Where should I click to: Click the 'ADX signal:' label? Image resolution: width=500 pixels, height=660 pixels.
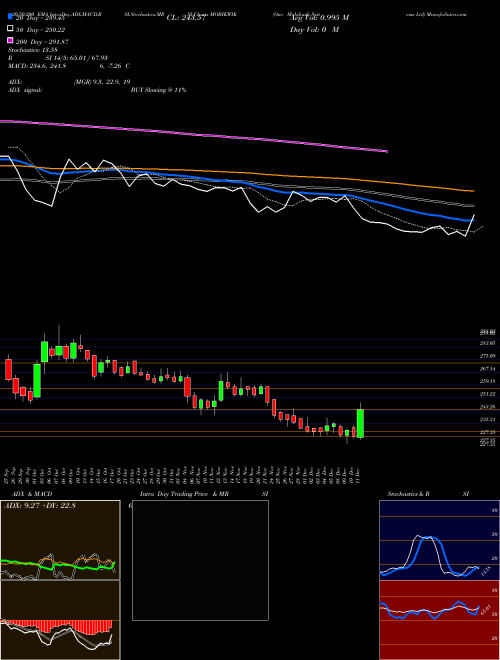coord(25,90)
